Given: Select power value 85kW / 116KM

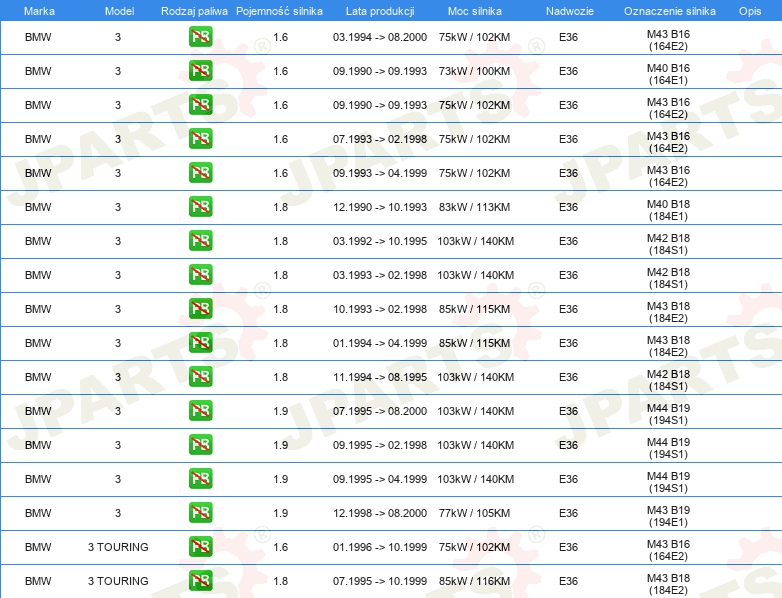Looking at the screenshot, I should point(474,581).
